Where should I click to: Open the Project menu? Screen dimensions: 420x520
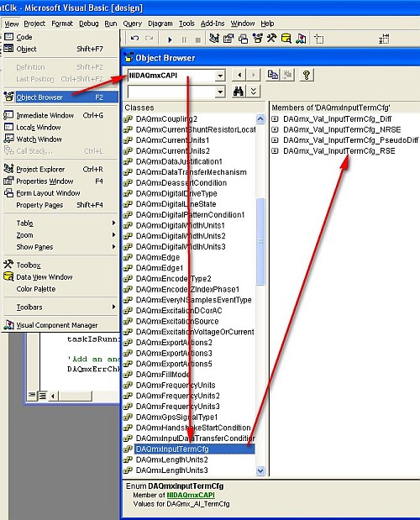coord(34,24)
